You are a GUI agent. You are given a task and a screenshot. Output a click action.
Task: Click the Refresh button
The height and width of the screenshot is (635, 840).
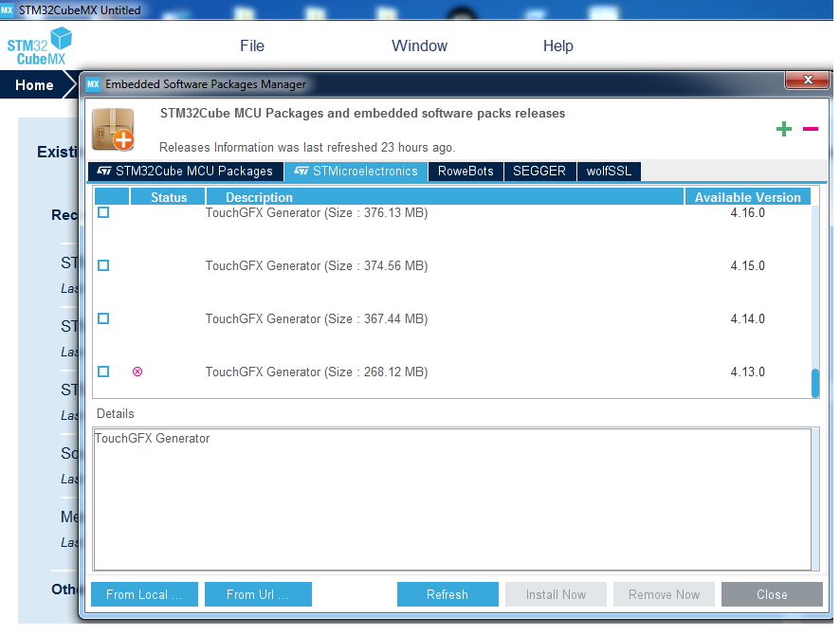[447, 594]
